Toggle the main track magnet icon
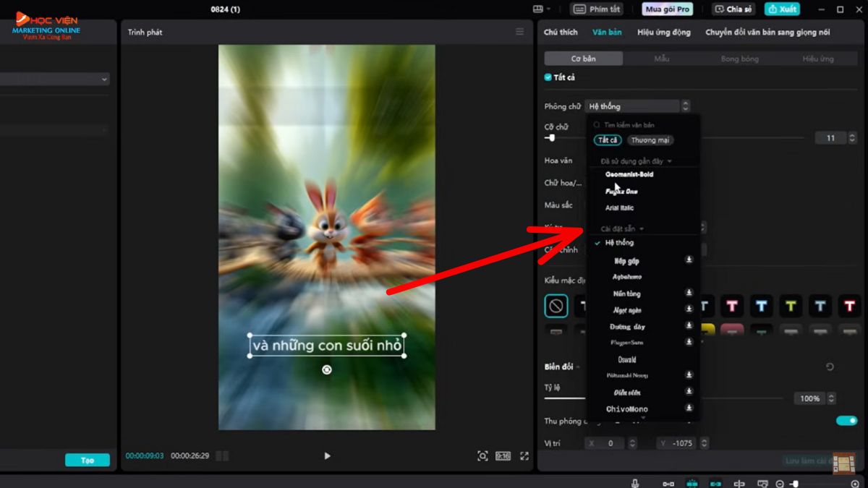 (x=668, y=484)
